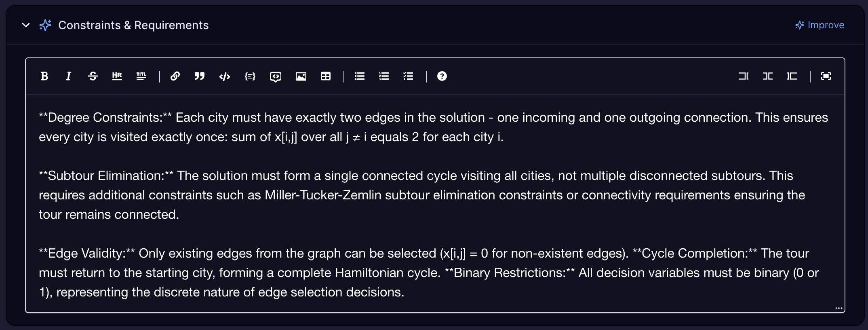Insert a code block
Screen dimensions: 868x330
250,76
